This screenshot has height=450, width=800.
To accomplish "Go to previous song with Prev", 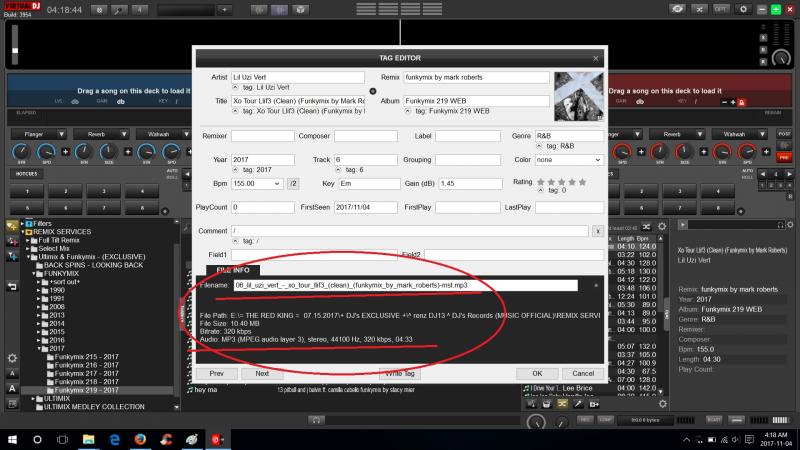I will pyautogui.click(x=216, y=373).
